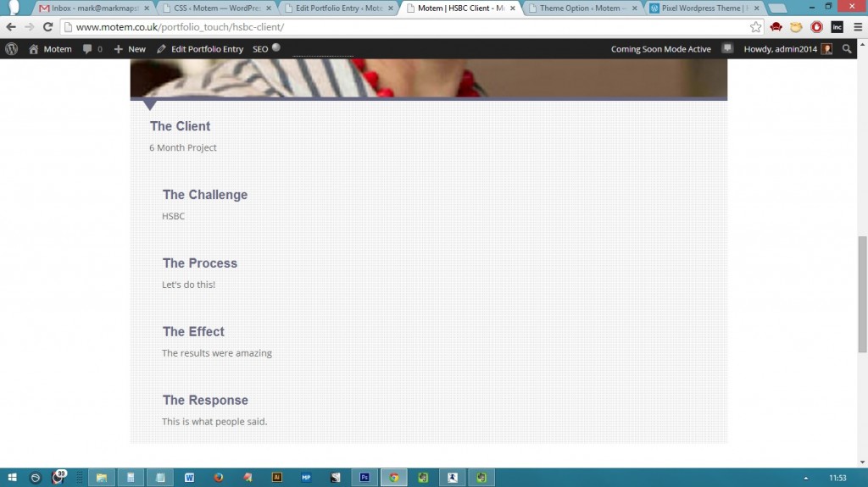The width and height of the screenshot is (868, 487).
Task: Switch to the CSS ‹ Motem tab
Action: coord(217,8)
